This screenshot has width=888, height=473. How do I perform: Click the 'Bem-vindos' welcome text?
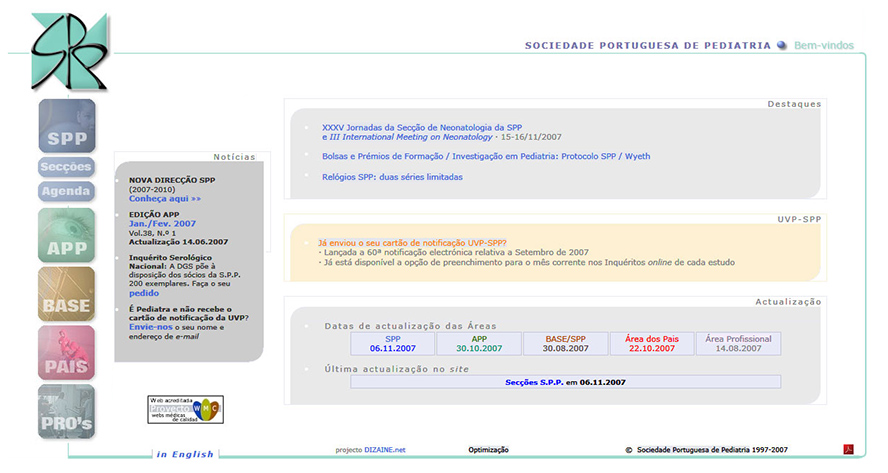point(823,45)
